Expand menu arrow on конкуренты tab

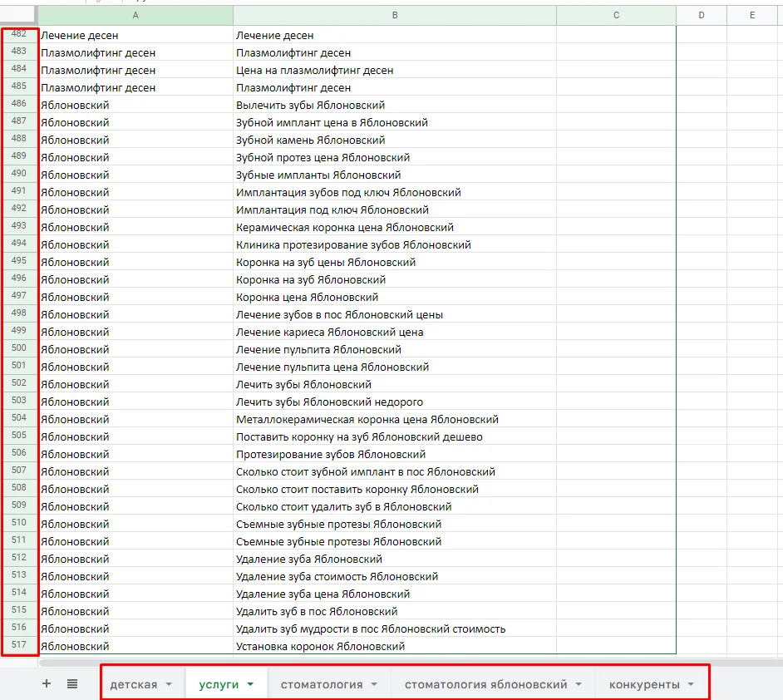tap(691, 684)
